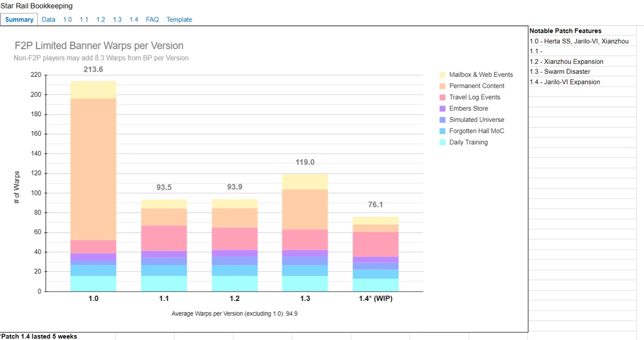The height and width of the screenshot is (340, 644).
Task: Select the 1.0 Permanent Content bar segment
Action: [93, 169]
